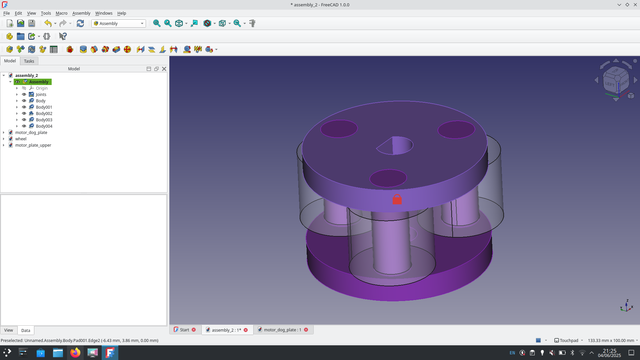Screen dimensions: 640x360
Task: Expand the motor_dog_plate document tree
Action: [4, 132]
